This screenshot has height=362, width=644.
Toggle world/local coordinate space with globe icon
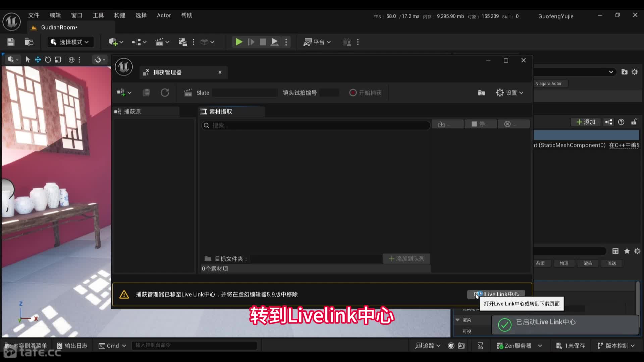click(71, 59)
